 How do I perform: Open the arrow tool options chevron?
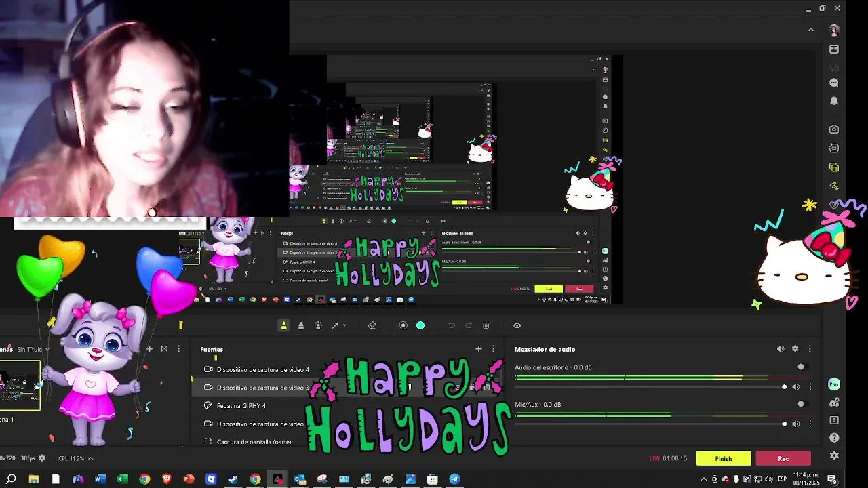point(344,325)
